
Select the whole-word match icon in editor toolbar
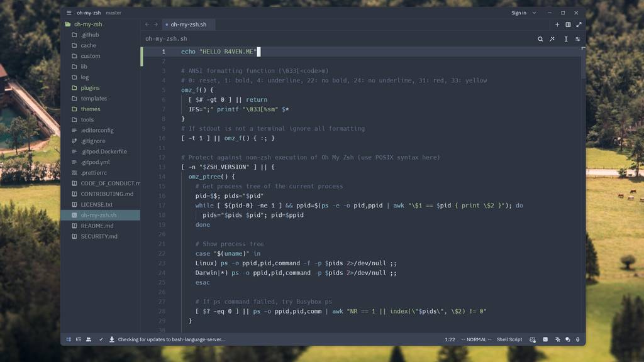pos(552,38)
